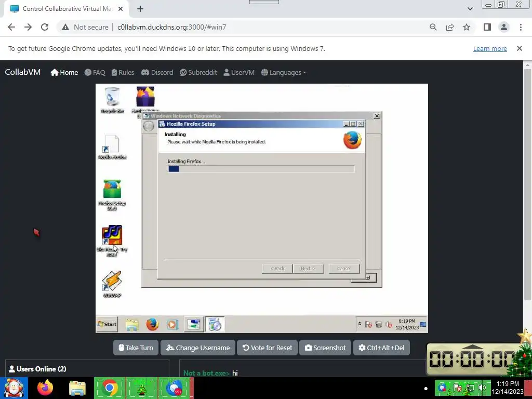532x399 pixels.
Task: Click the address bar URL
Action: (171, 27)
